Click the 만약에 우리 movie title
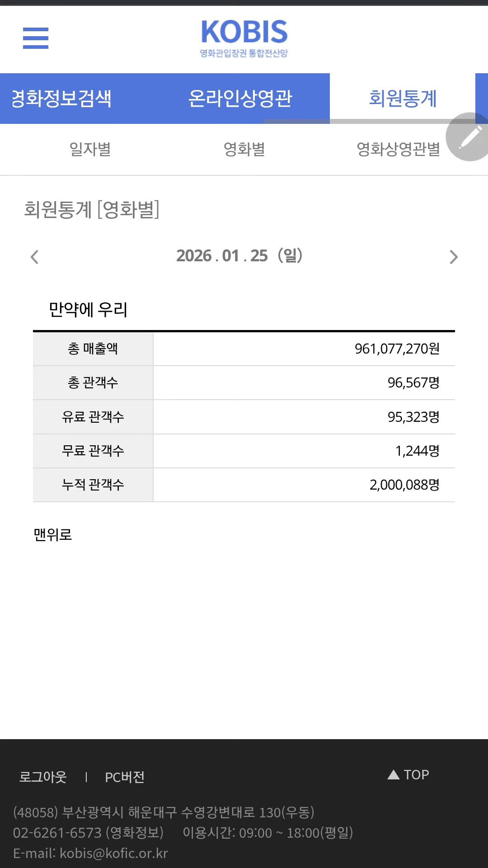 88,310
